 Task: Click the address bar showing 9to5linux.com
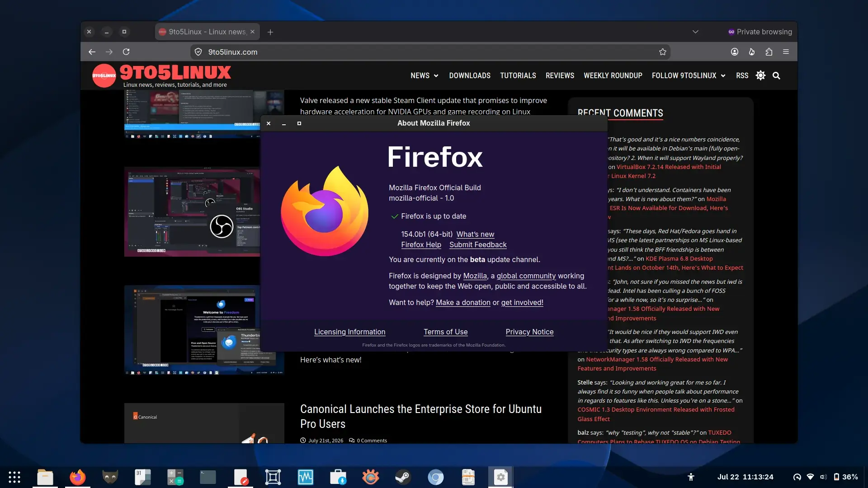pyautogui.click(x=429, y=52)
